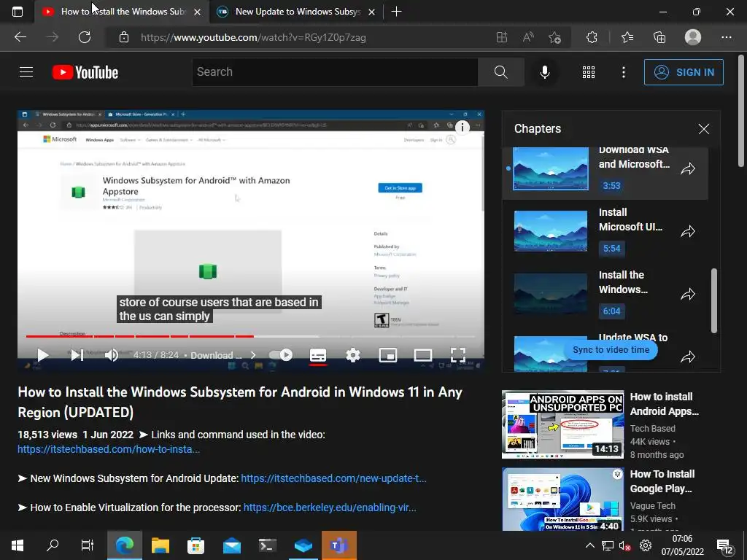Open the address bar apps icon
The width and height of the screenshot is (747, 560).
click(502, 37)
